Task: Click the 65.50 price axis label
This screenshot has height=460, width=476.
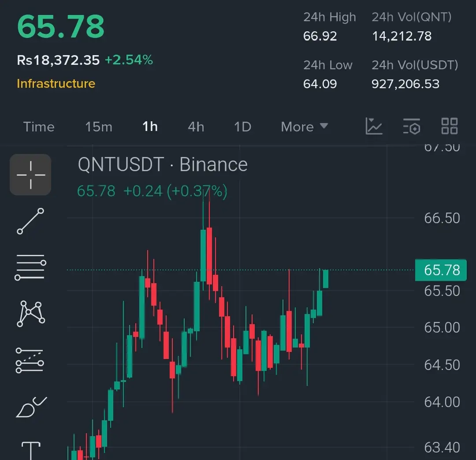Action: tap(442, 291)
